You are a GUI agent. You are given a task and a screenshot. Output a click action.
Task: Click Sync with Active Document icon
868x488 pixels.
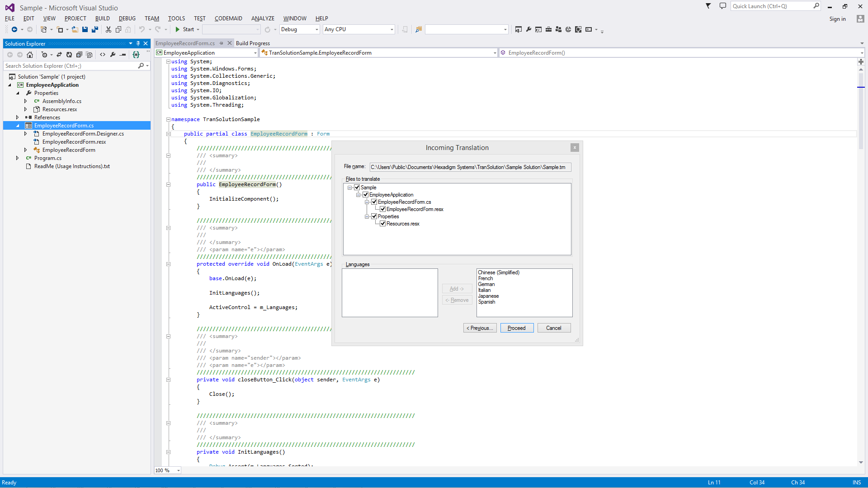tap(59, 55)
